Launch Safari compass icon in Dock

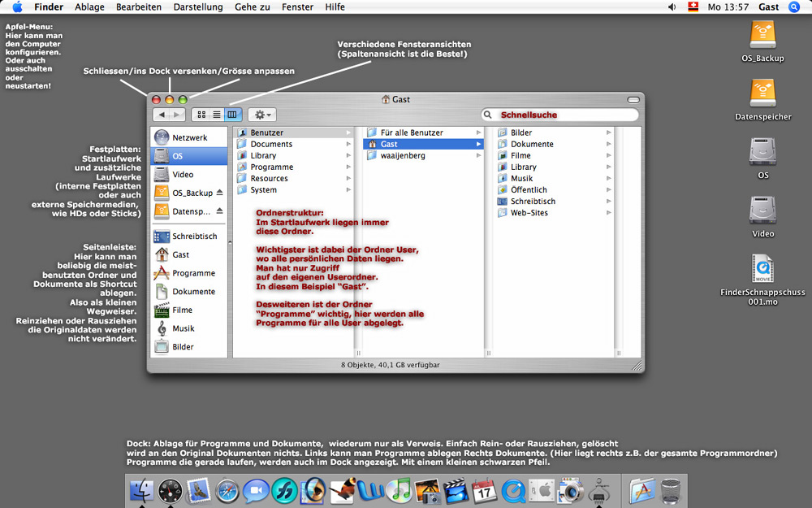point(227,490)
